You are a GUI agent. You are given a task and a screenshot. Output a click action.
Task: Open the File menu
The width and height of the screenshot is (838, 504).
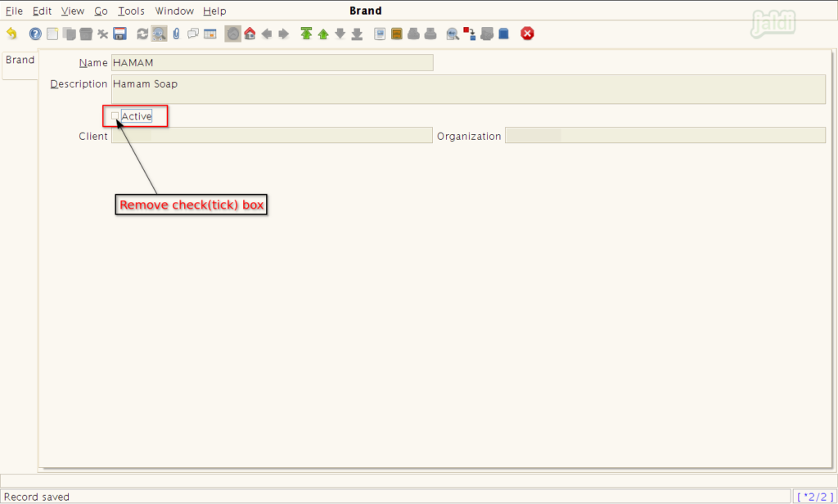click(x=15, y=11)
